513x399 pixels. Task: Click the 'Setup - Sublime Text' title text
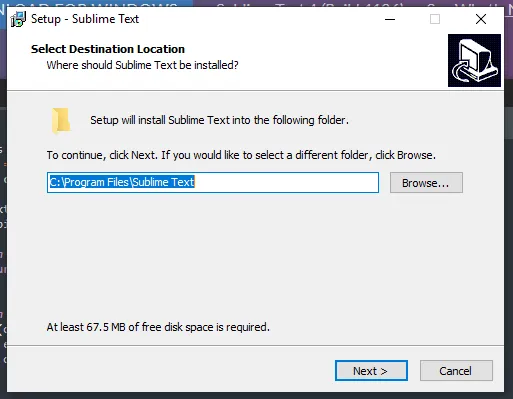point(85,19)
